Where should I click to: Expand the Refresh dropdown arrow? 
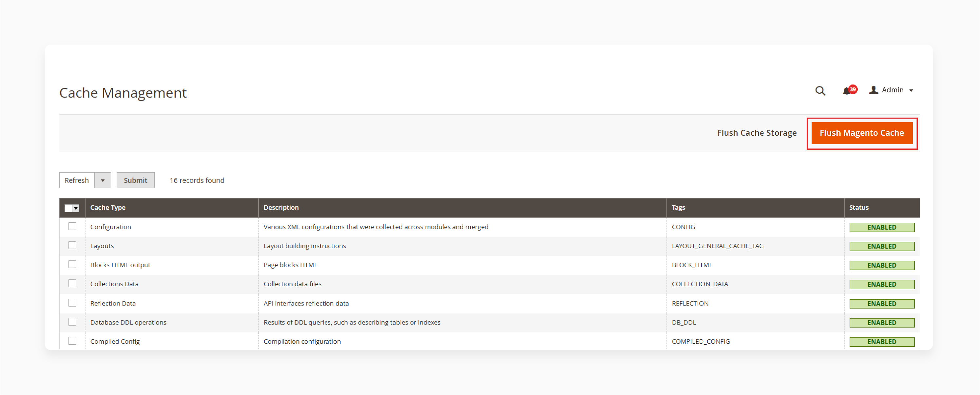click(x=103, y=180)
